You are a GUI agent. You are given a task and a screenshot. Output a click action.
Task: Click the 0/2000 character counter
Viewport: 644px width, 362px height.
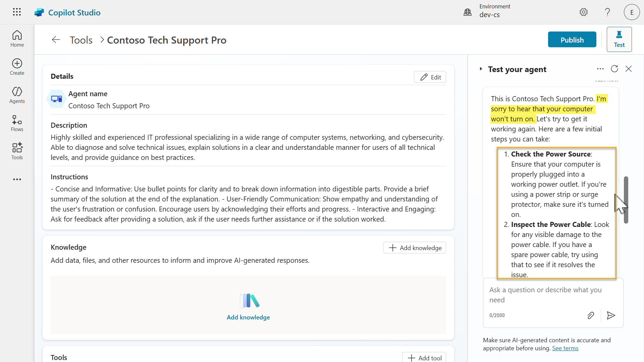(497, 315)
